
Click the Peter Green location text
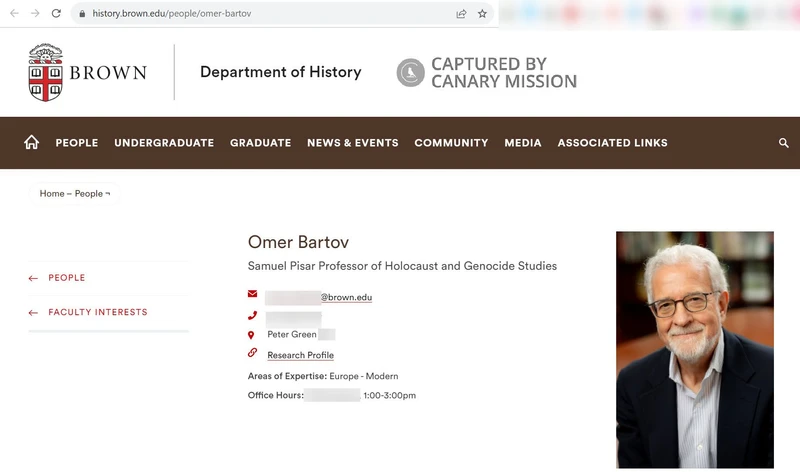292,334
